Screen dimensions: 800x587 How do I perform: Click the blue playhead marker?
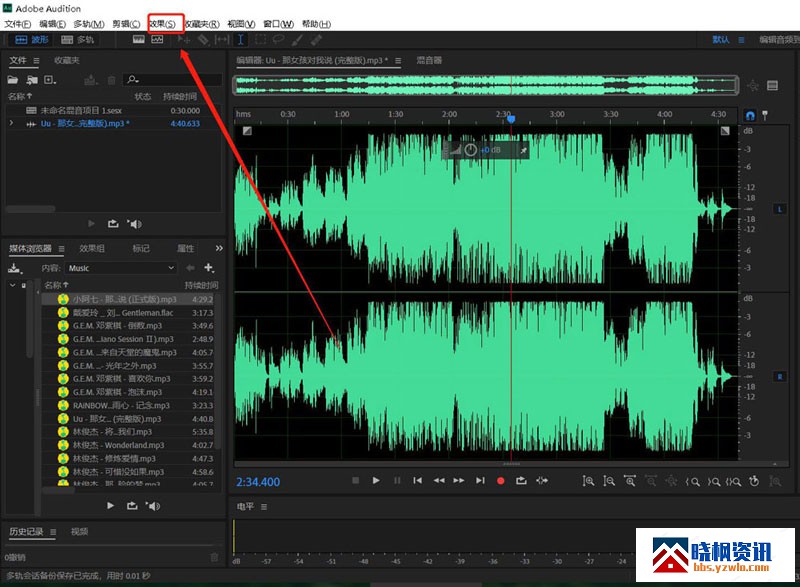(511, 119)
